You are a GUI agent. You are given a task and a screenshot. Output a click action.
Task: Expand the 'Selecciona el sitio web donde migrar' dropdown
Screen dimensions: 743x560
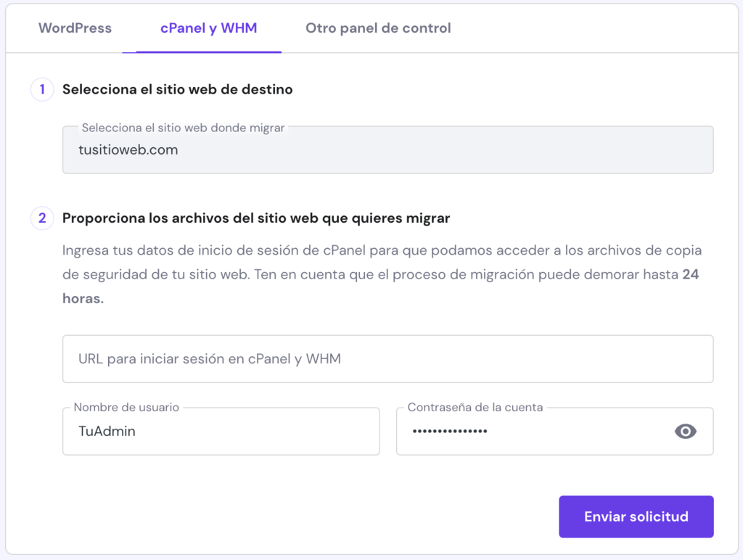tap(387, 150)
